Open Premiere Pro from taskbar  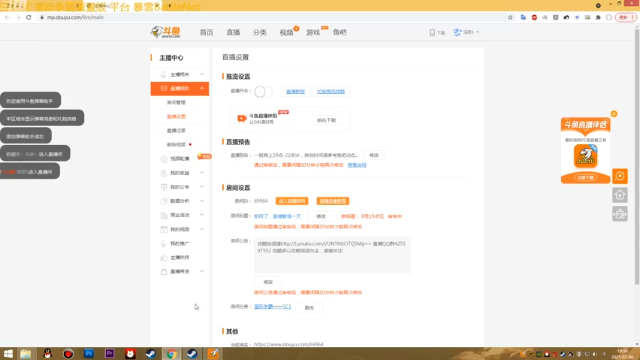point(109,353)
